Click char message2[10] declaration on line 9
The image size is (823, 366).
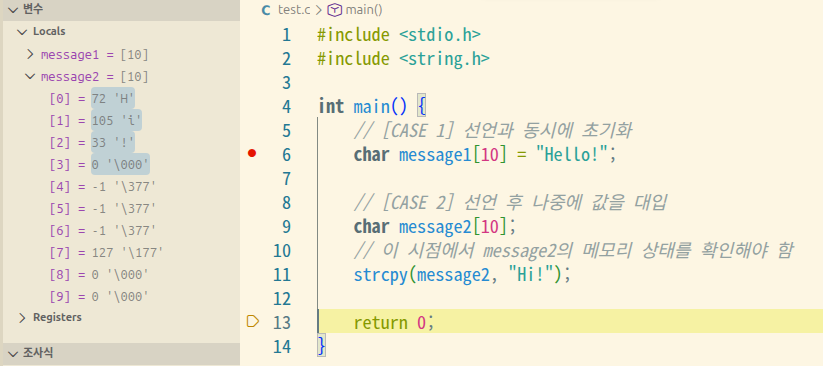tap(435, 227)
